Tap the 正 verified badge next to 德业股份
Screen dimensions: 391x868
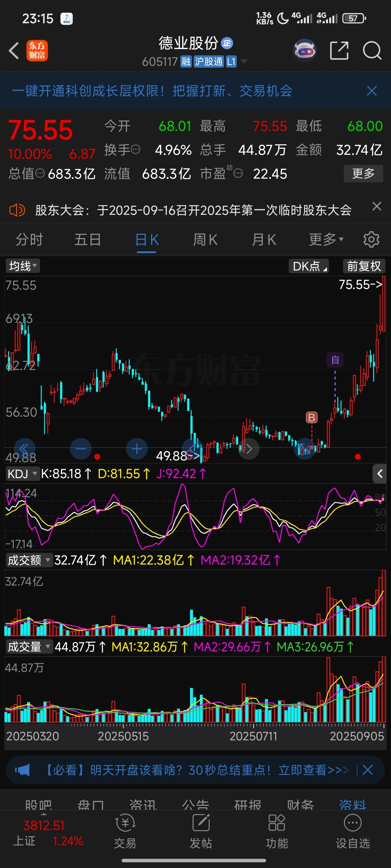click(x=227, y=43)
